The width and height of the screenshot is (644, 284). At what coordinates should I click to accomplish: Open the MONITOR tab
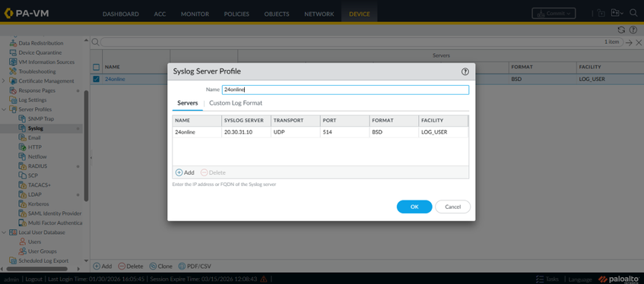(x=195, y=14)
